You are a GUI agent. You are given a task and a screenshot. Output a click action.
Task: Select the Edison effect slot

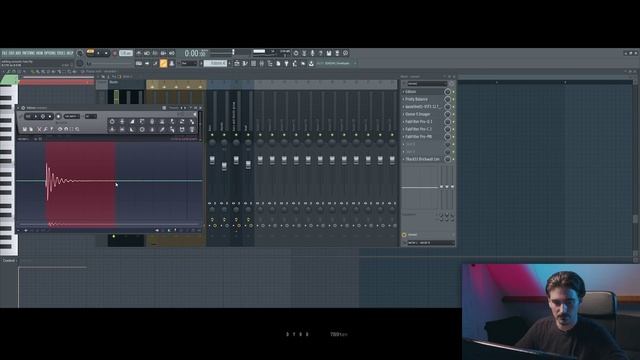pyautogui.click(x=424, y=92)
